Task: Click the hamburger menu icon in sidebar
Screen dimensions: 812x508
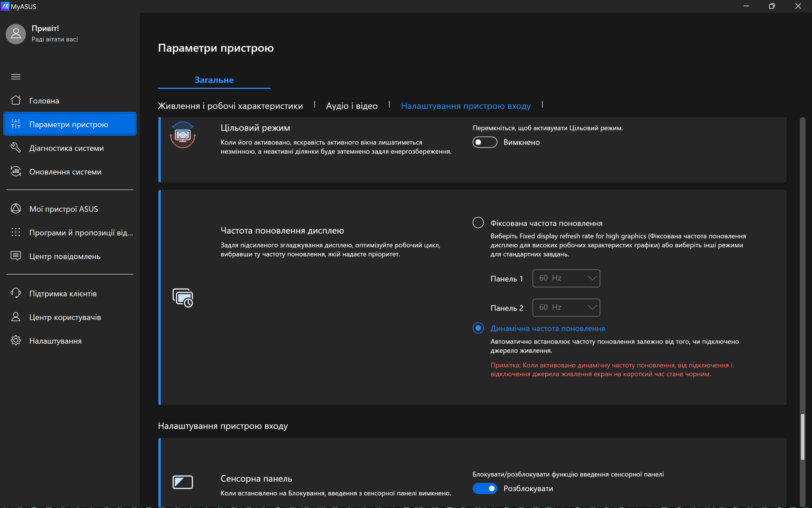Action: click(x=16, y=77)
